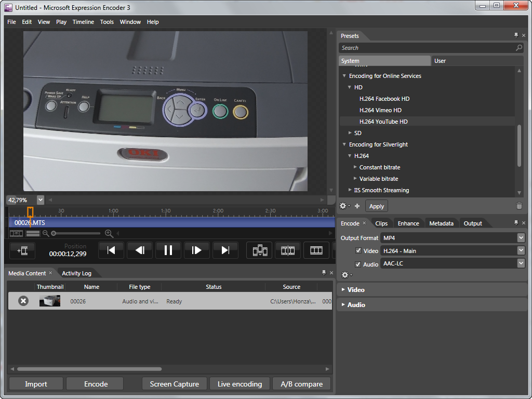This screenshot has width=532, height=399.
Task: Click the Screen Capture button
Action: click(175, 384)
